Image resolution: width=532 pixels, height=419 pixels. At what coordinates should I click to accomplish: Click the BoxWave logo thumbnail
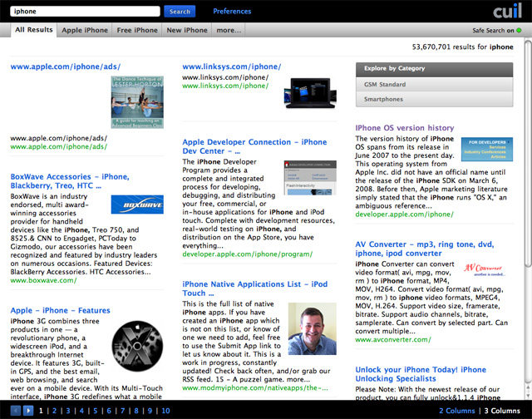click(137, 205)
